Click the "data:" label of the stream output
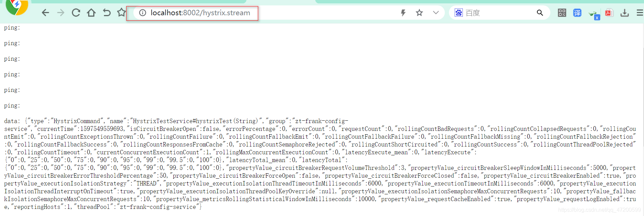This screenshot has height=216, width=644. [x=13, y=121]
